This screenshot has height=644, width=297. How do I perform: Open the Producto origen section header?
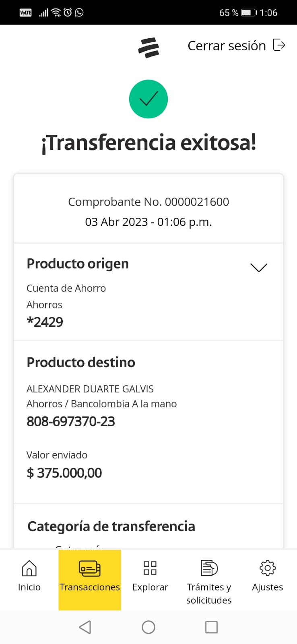click(x=78, y=264)
